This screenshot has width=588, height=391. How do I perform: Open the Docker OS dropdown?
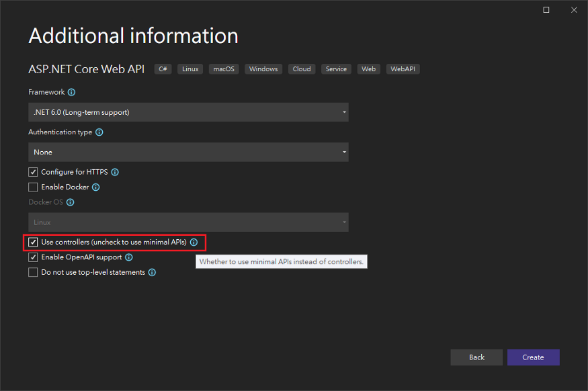188,222
